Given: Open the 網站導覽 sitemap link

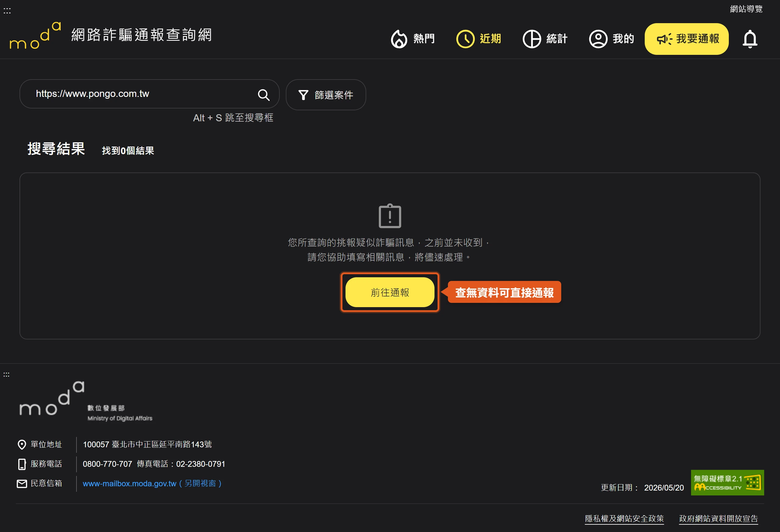Looking at the screenshot, I should [x=746, y=9].
